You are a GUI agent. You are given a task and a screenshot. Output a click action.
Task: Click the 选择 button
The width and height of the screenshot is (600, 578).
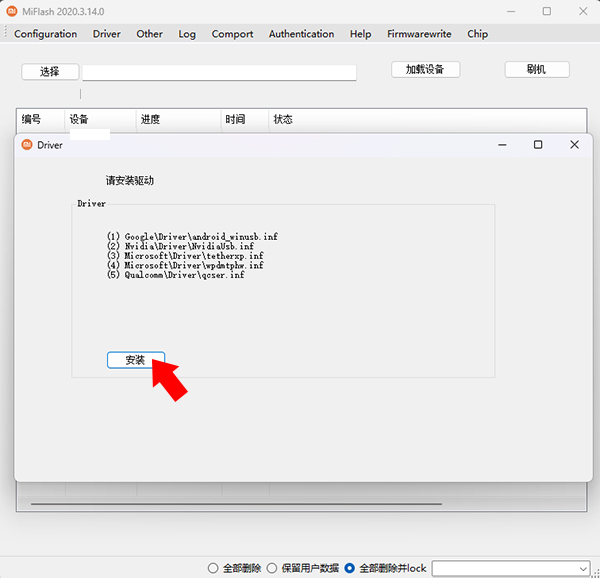[x=50, y=72]
